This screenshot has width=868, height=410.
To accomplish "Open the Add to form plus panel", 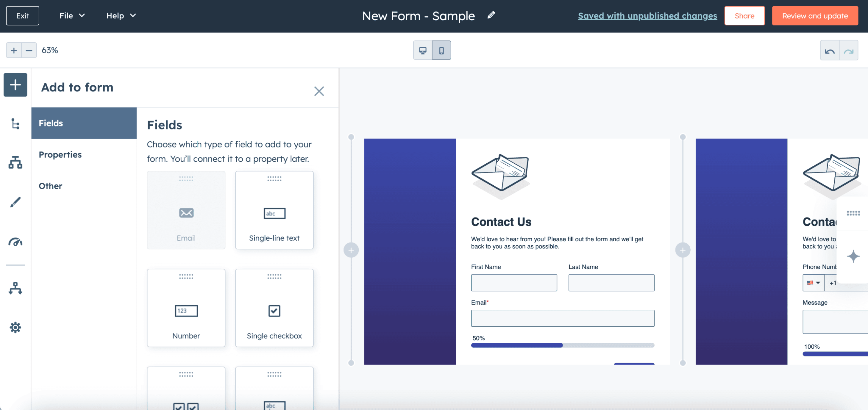I will tap(15, 85).
